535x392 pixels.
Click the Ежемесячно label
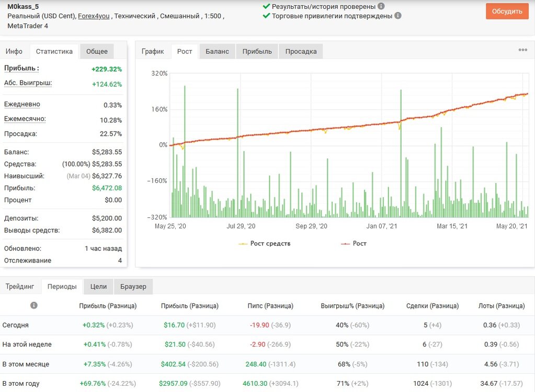(x=25, y=119)
